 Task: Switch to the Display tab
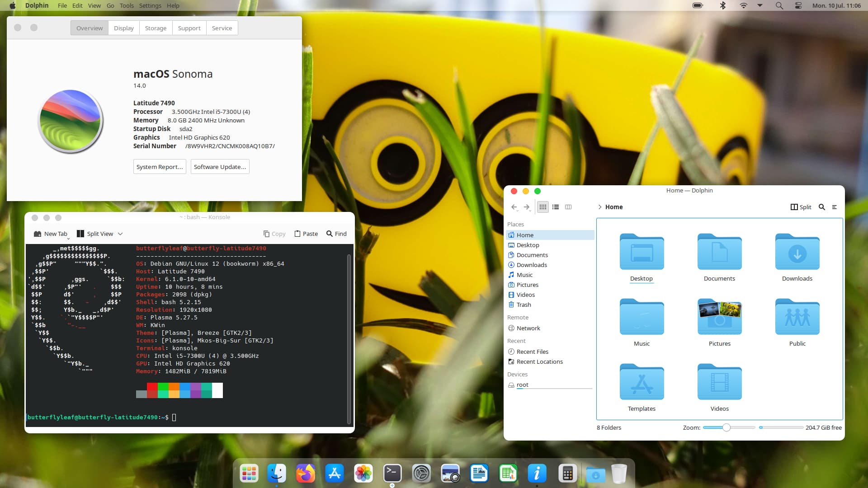124,28
